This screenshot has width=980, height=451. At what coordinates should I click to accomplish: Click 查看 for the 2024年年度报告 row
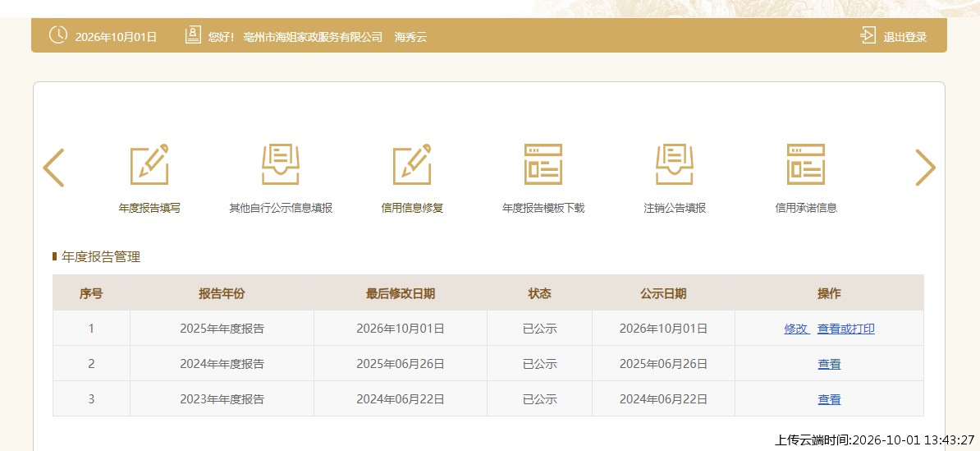pos(829,363)
